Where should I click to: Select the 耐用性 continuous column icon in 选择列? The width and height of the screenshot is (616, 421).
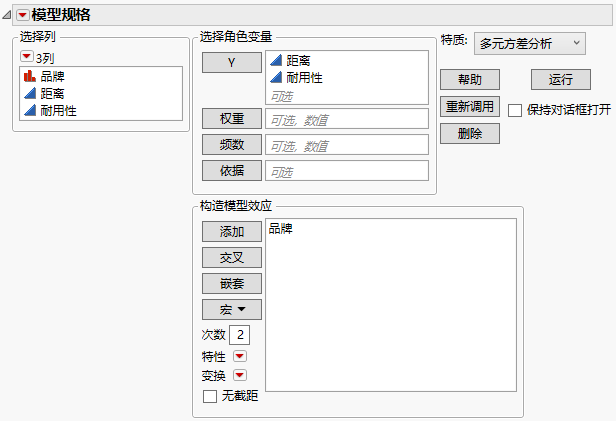click(29, 110)
